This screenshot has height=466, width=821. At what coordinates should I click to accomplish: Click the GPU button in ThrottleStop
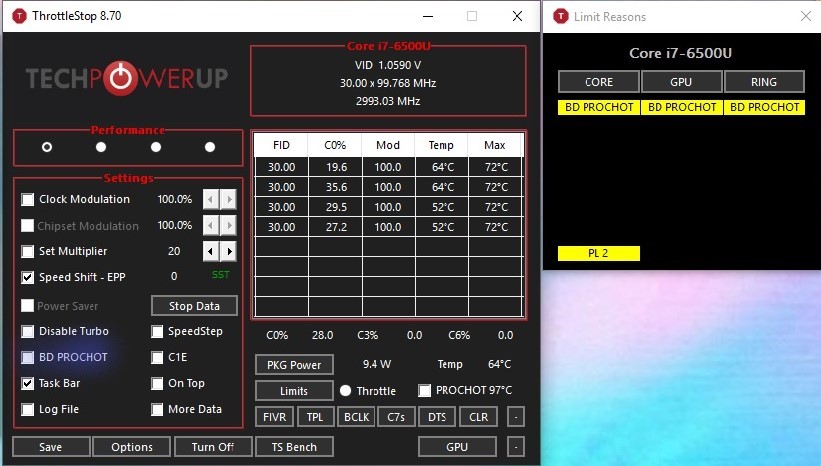coord(457,447)
